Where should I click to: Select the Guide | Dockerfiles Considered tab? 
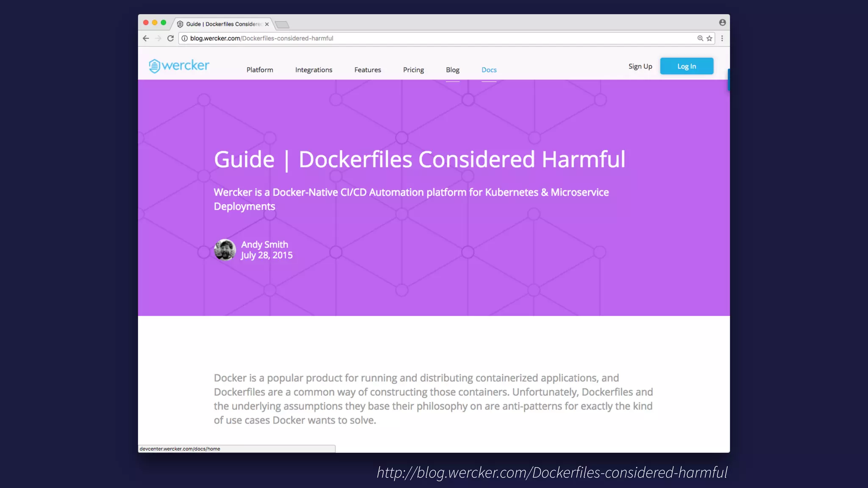pyautogui.click(x=223, y=24)
